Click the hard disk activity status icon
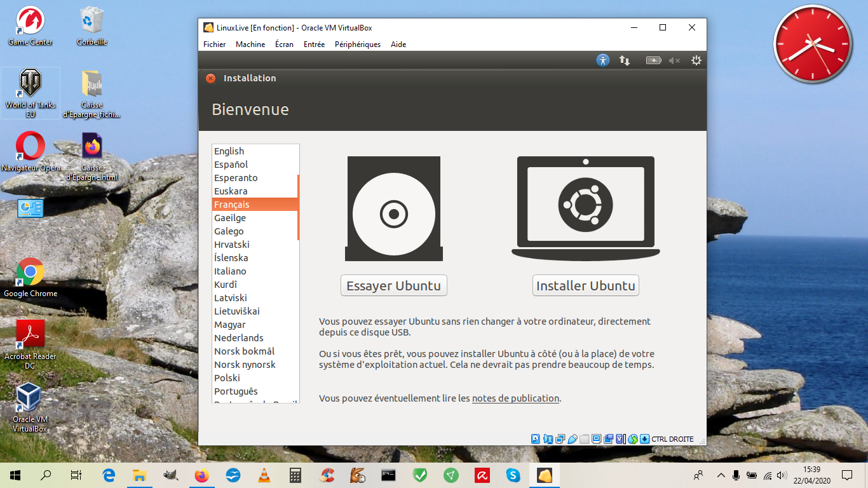Screen dimensions: 868x488 535,438
